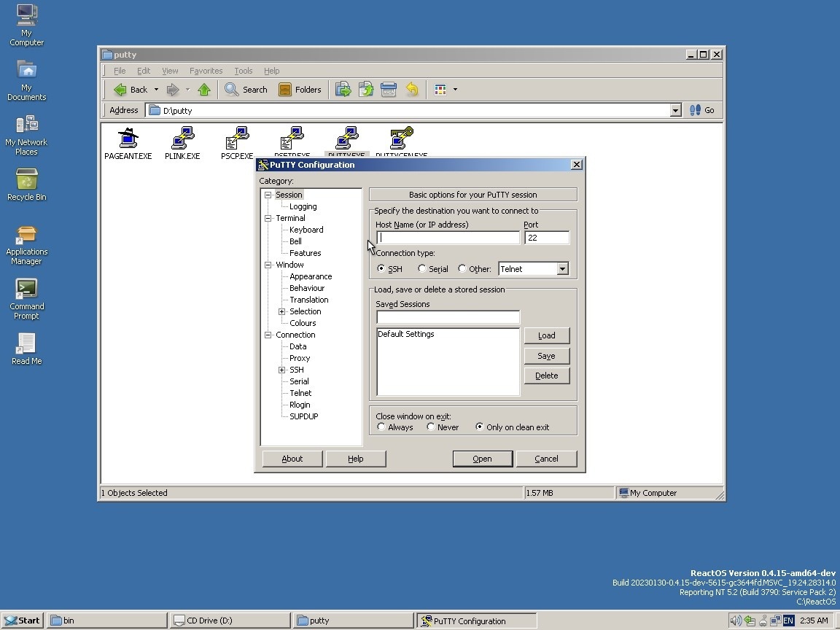Viewport: 840px width, 630px height.
Task: Click the Host Name input field
Action: click(448, 237)
